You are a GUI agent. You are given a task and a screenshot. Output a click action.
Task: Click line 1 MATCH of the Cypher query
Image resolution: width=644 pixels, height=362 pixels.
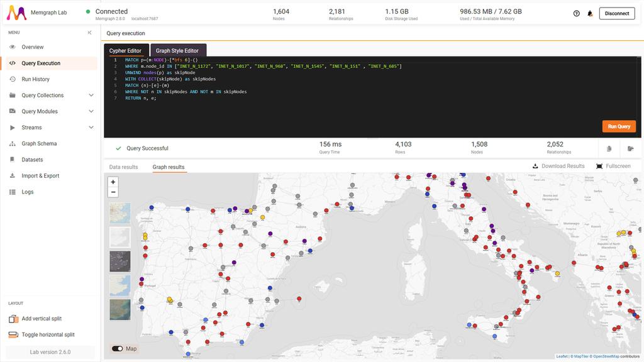click(131, 60)
